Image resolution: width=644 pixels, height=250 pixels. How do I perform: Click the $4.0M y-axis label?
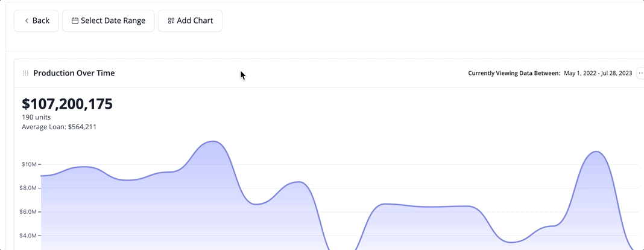29,236
